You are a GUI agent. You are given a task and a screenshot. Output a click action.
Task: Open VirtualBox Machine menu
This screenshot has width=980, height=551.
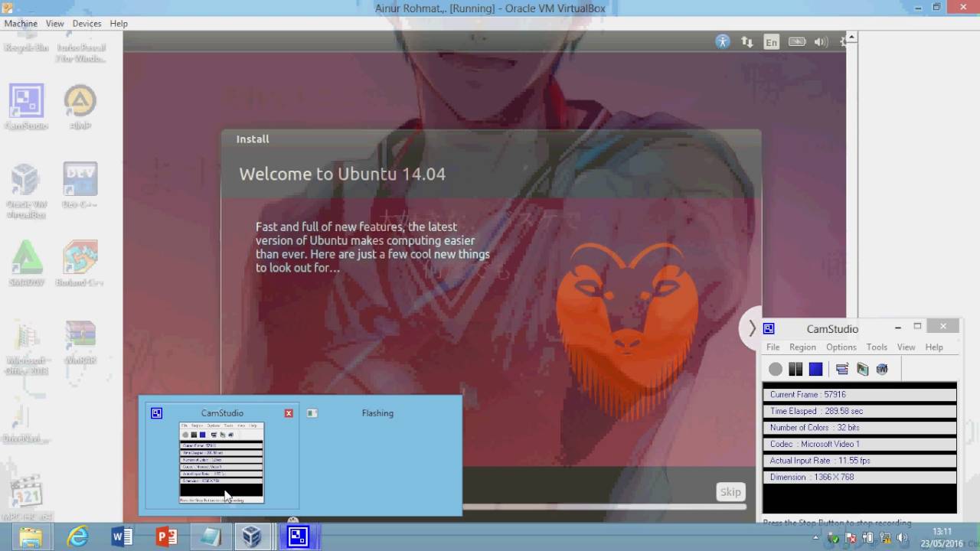pos(21,24)
